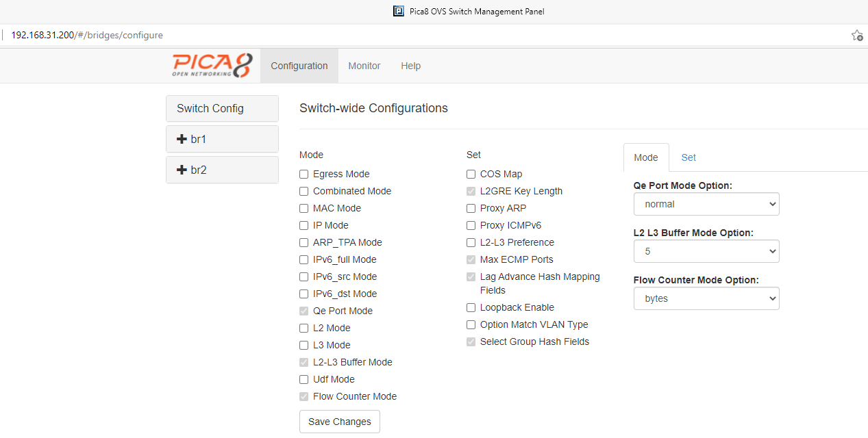The image size is (868, 438).
Task: Open the Configuration menu
Action: (x=299, y=66)
